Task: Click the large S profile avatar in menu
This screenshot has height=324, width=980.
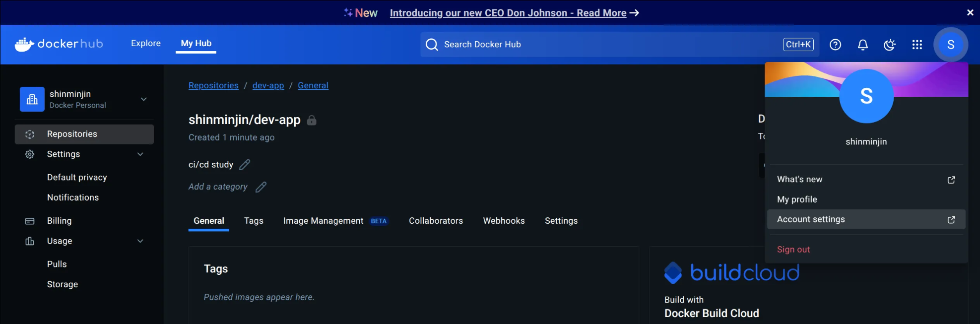Action: pyautogui.click(x=866, y=96)
